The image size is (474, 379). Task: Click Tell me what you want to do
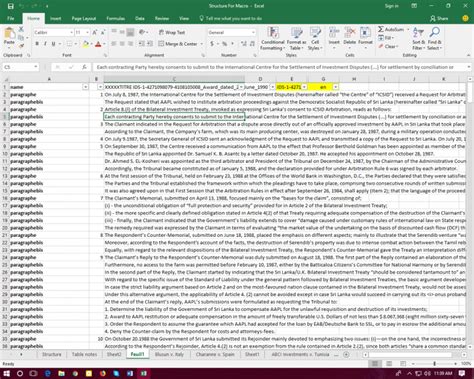click(231, 18)
